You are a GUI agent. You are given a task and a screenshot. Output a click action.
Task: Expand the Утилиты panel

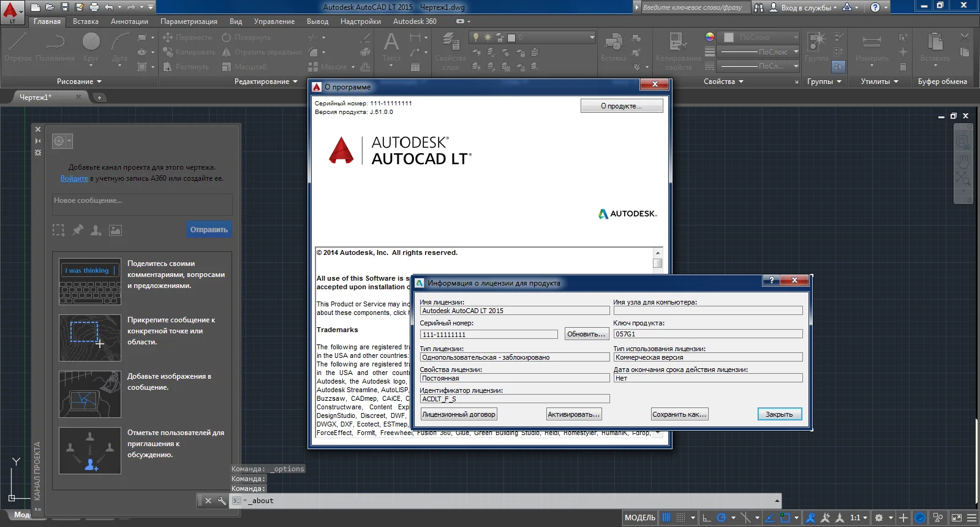[880, 82]
